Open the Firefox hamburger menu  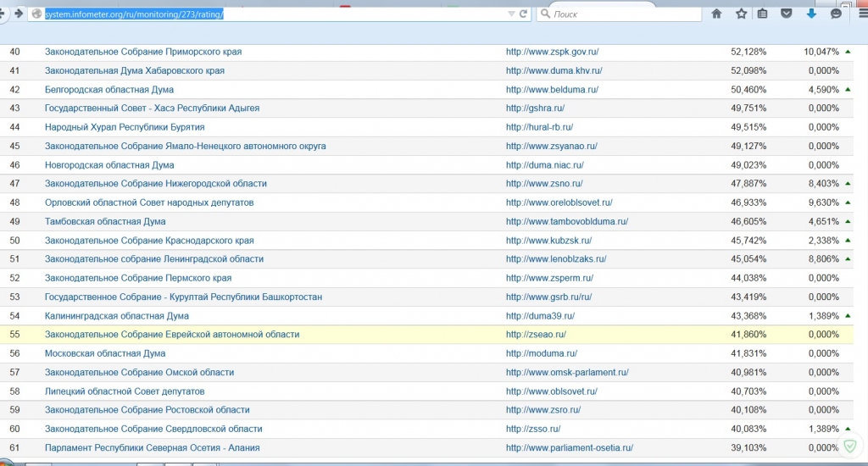pyautogui.click(x=859, y=14)
